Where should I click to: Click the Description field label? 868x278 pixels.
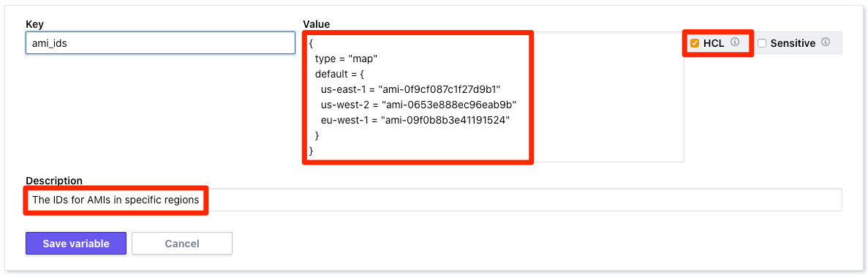pyautogui.click(x=54, y=181)
